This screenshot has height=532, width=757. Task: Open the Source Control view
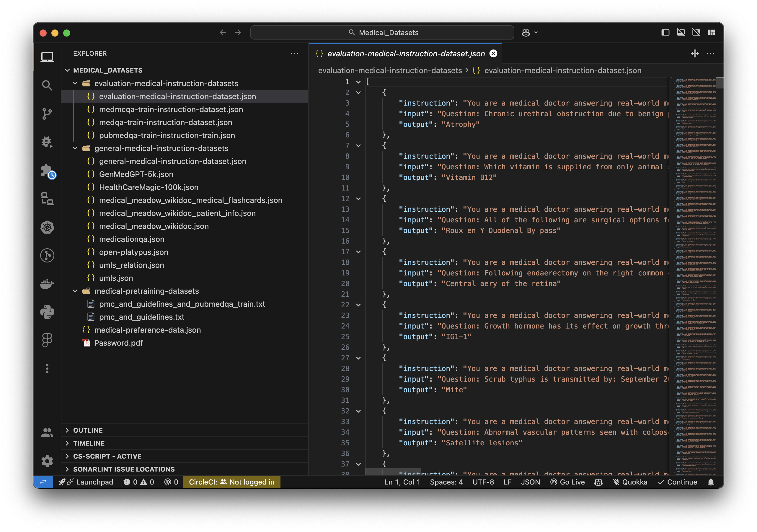pyautogui.click(x=47, y=114)
